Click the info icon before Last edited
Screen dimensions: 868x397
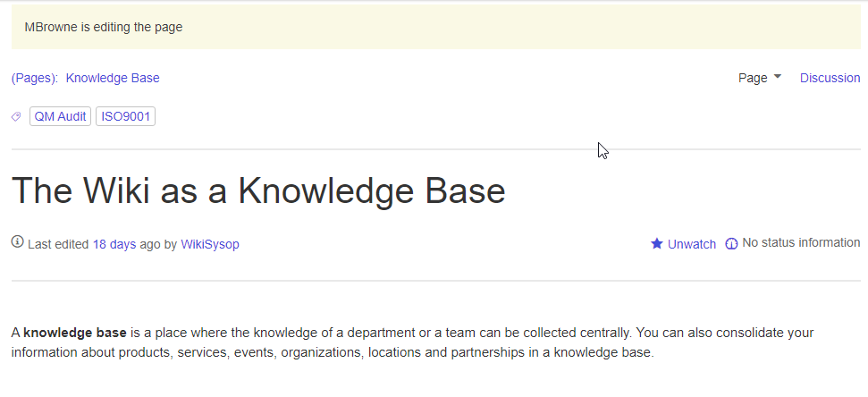pos(18,242)
